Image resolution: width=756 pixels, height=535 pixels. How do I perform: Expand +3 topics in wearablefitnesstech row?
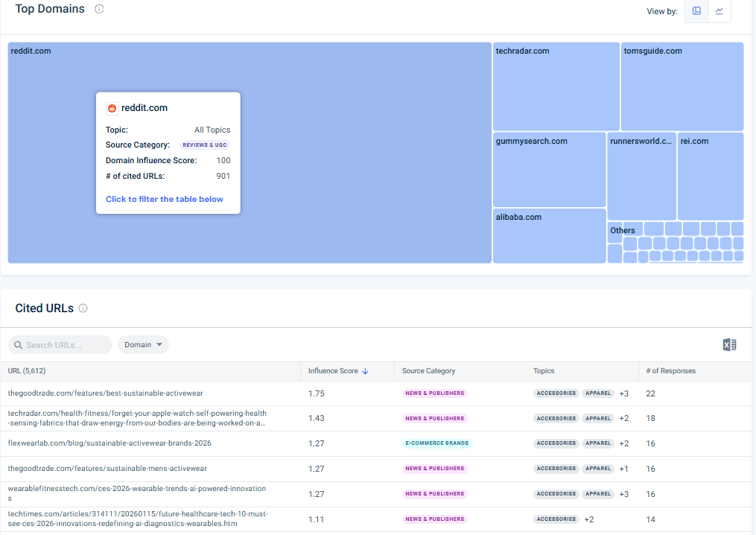pyautogui.click(x=624, y=494)
